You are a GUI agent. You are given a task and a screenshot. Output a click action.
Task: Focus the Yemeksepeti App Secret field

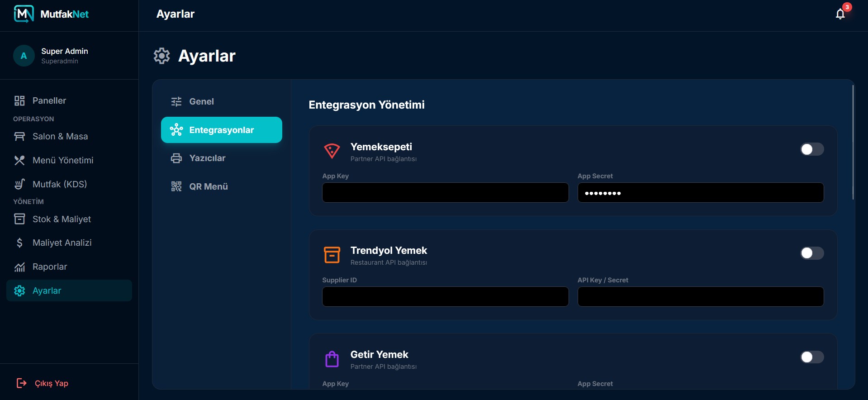point(701,193)
